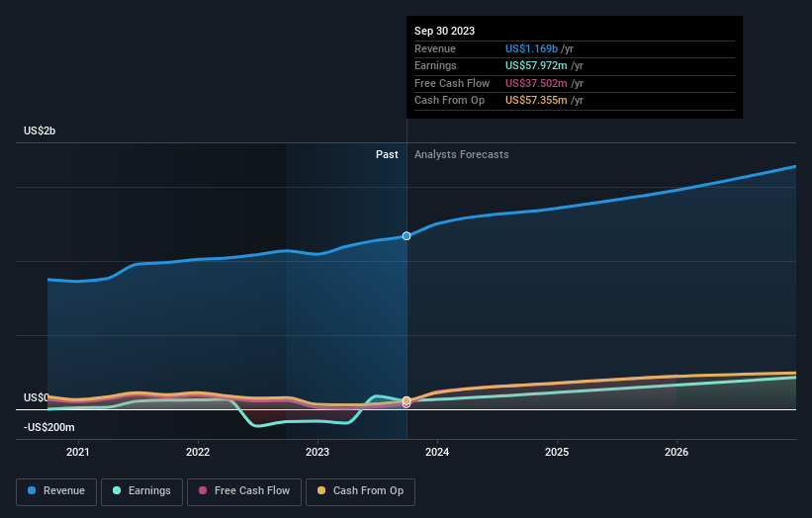The height and width of the screenshot is (518, 812).
Task: Click the Free Cash Flow label in tooltip
Action: pyautogui.click(x=452, y=83)
